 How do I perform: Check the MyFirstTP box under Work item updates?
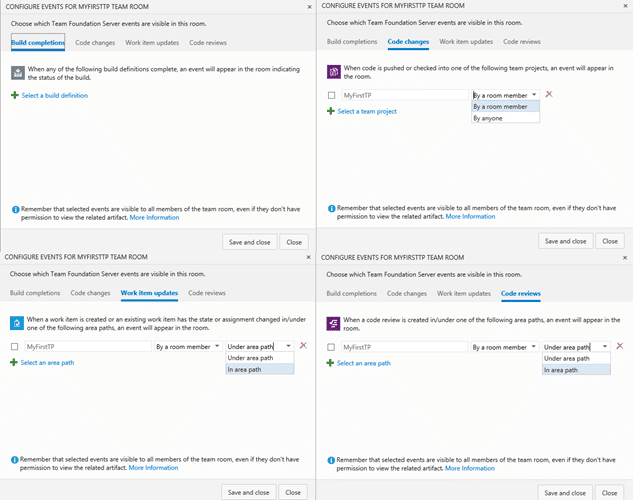pyautogui.click(x=15, y=347)
